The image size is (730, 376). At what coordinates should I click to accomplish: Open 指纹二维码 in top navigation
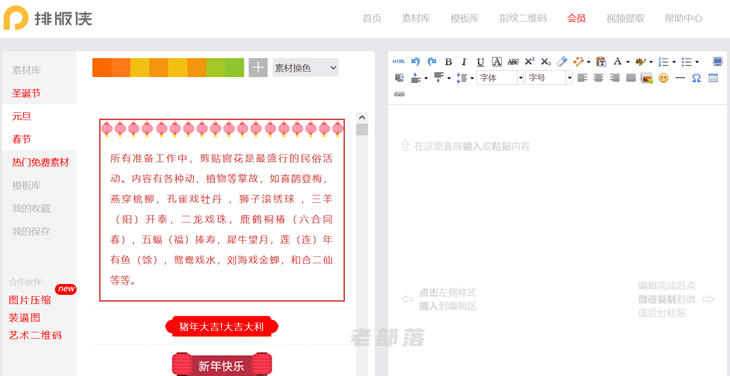(x=523, y=19)
